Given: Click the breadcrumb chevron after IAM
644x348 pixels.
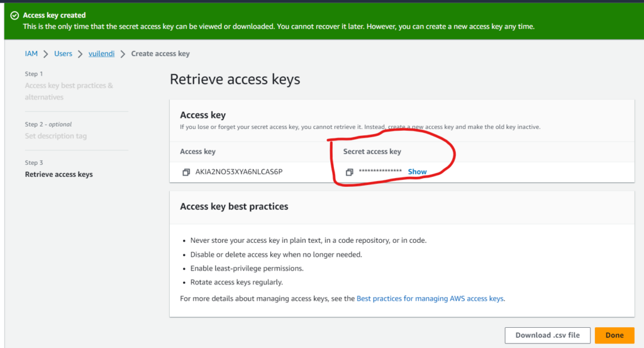Looking at the screenshot, I should click(x=46, y=54).
